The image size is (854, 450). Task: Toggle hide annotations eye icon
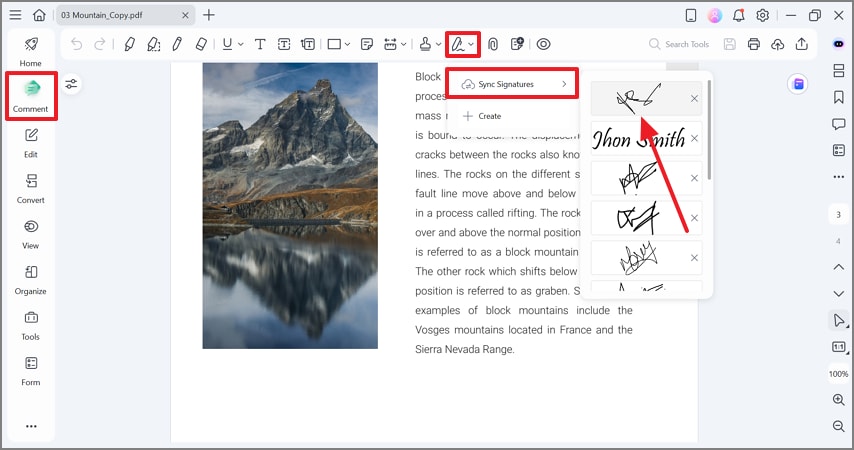pos(544,44)
